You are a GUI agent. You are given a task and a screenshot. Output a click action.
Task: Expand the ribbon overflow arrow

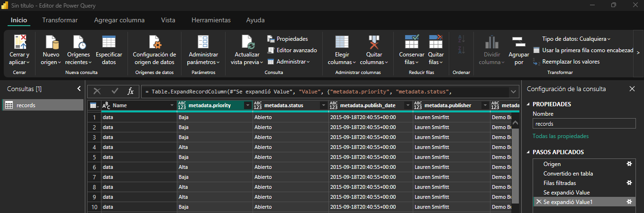click(638, 53)
